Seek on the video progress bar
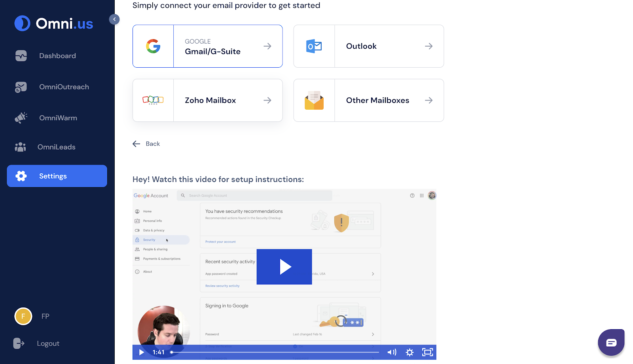The width and height of the screenshot is (633, 364). coord(275,352)
